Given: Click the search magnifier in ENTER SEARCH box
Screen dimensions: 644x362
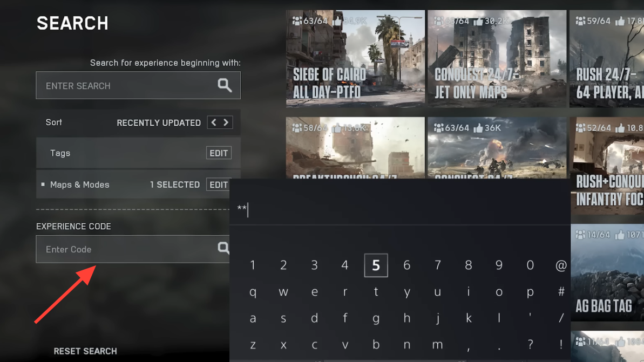Looking at the screenshot, I should pos(225,85).
